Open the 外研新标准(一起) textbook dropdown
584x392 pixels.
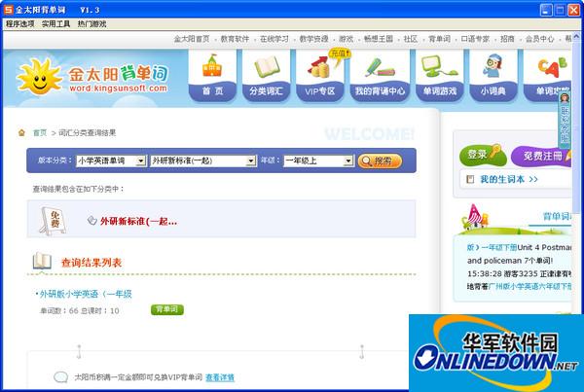203,160
